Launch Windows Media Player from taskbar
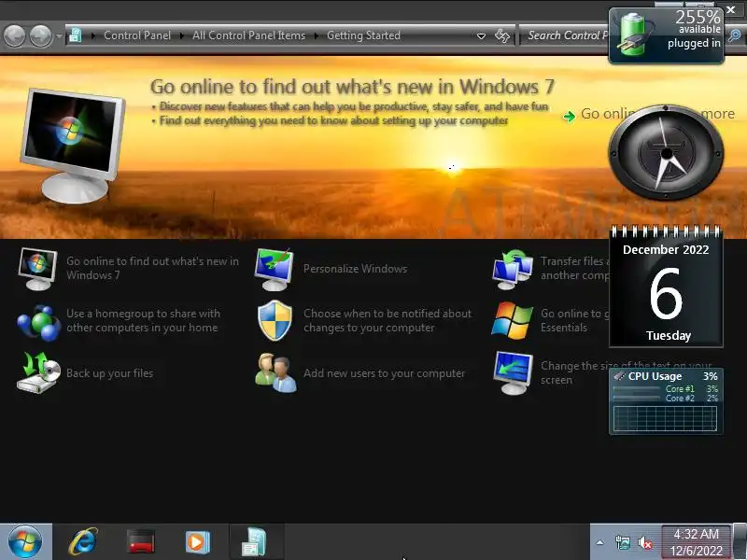The image size is (747, 560). pyautogui.click(x=197, y=542)
